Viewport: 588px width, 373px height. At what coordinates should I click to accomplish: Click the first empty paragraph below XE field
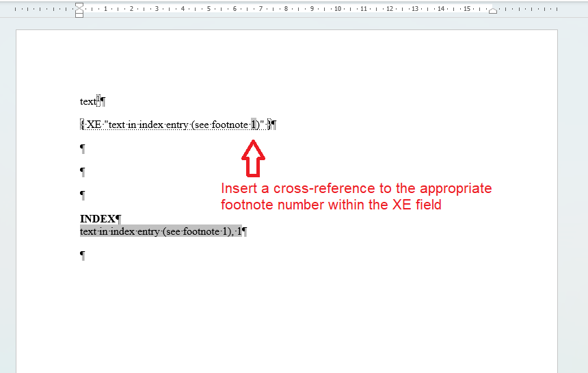[x=83, y=149]
